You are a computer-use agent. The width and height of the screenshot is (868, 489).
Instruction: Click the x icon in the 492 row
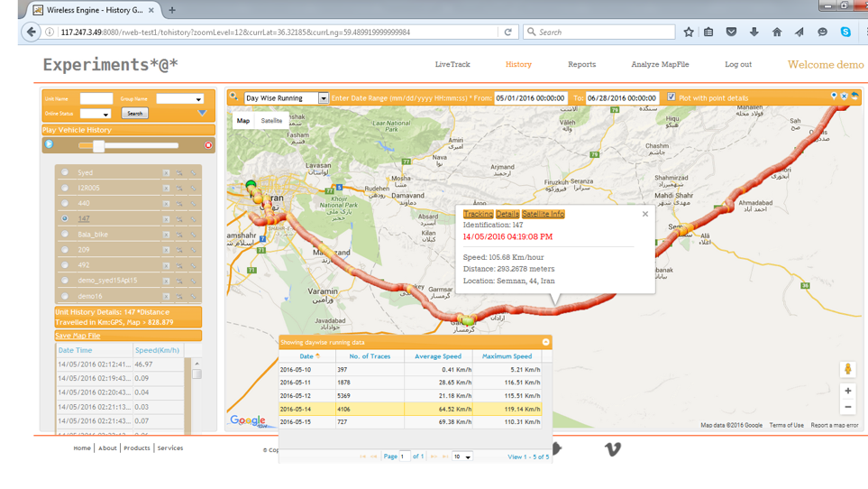[166, 266]
